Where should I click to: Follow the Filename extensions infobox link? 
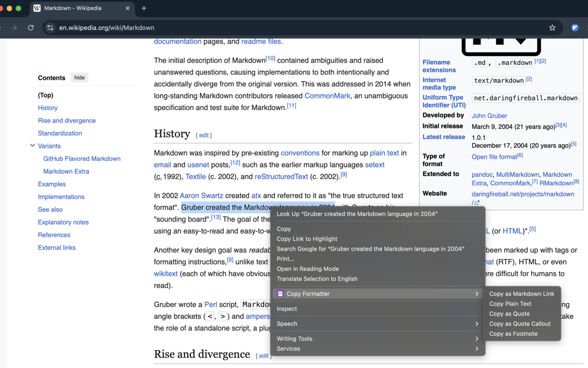(x=439, y=66)
